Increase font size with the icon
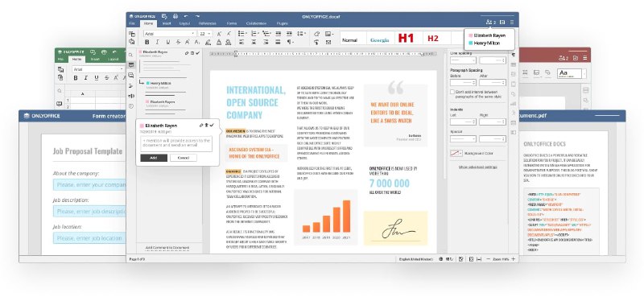Image resolution: width=644 pixels, height=297 pixels. 219,34
